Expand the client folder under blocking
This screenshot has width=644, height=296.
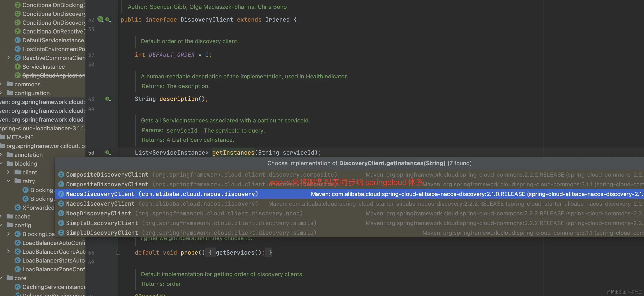click(x=8, y=172)
